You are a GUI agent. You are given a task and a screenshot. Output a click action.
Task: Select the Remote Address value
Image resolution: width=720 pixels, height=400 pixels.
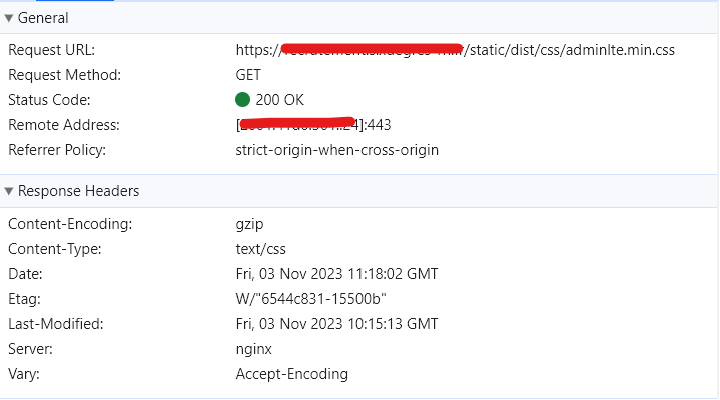coord(313,125)
